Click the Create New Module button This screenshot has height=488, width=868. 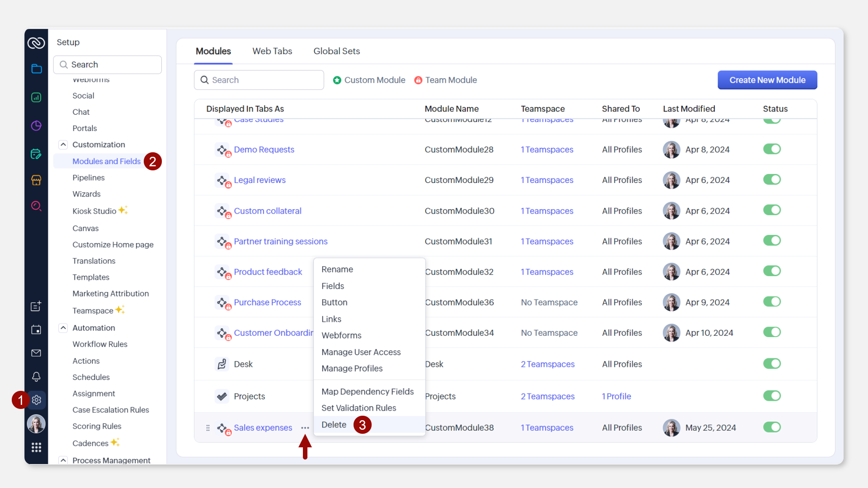click(x=767, y=80)
